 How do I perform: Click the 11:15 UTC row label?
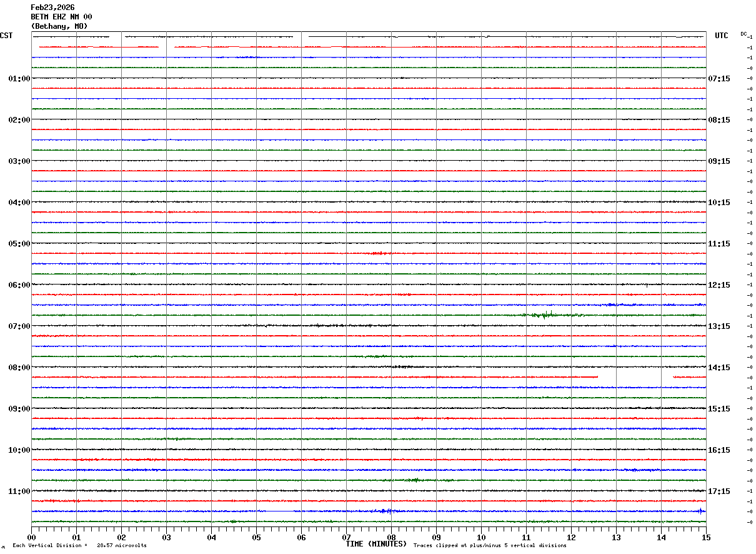[719, 244]
